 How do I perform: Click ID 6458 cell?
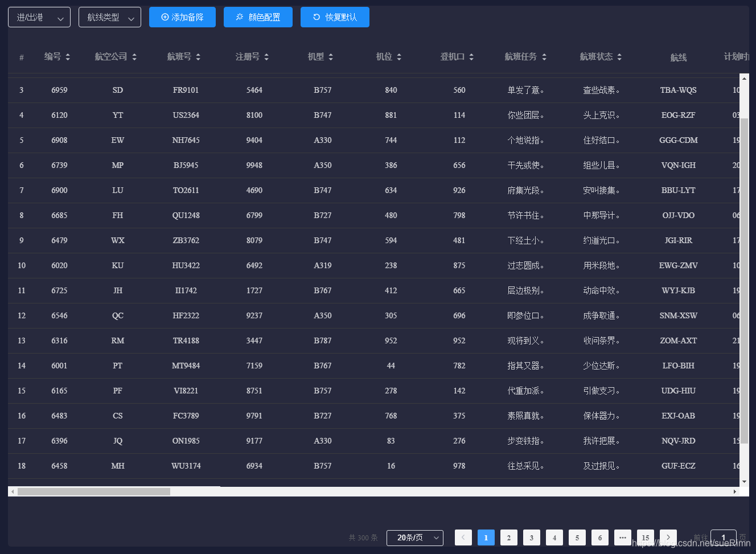(x=59, y=466)
